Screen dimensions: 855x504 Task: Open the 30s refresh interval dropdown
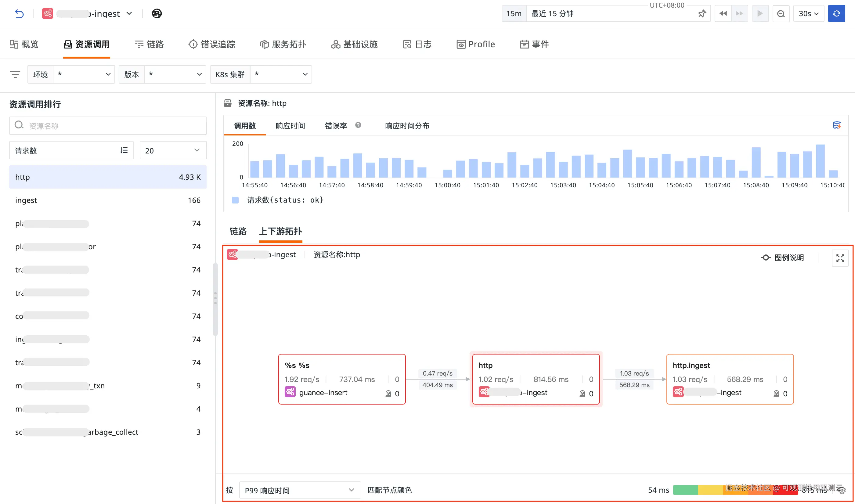[808, 14]
